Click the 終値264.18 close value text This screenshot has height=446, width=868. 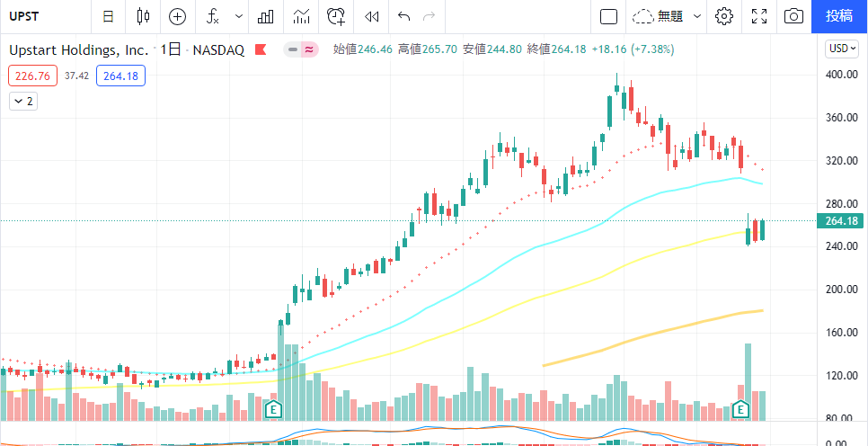coord(556,49)
